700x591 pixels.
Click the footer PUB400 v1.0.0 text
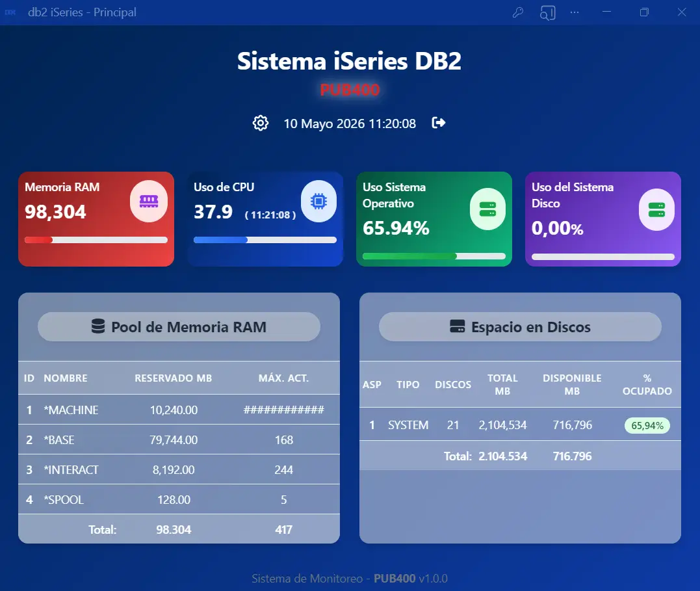click(x=411, y=579)
